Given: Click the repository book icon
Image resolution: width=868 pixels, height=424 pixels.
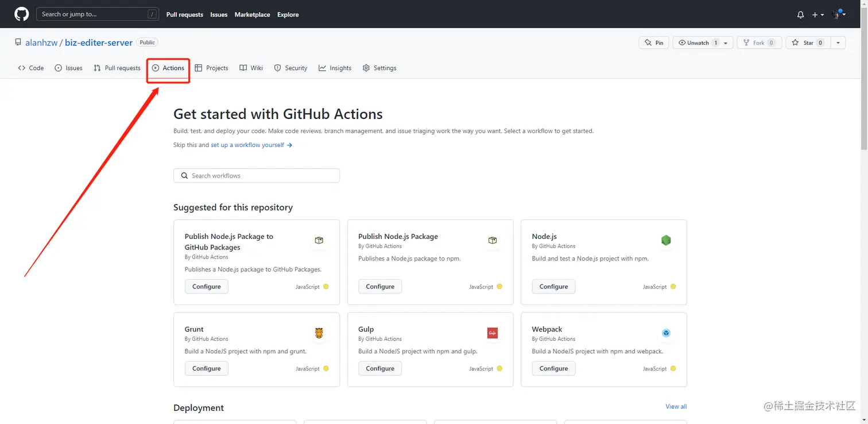Looking at the screenshot, I should coord(18,43).
